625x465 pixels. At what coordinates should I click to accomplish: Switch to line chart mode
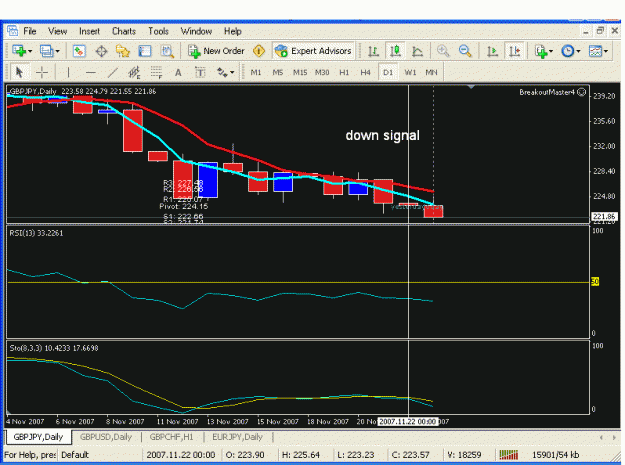(417, 51)
